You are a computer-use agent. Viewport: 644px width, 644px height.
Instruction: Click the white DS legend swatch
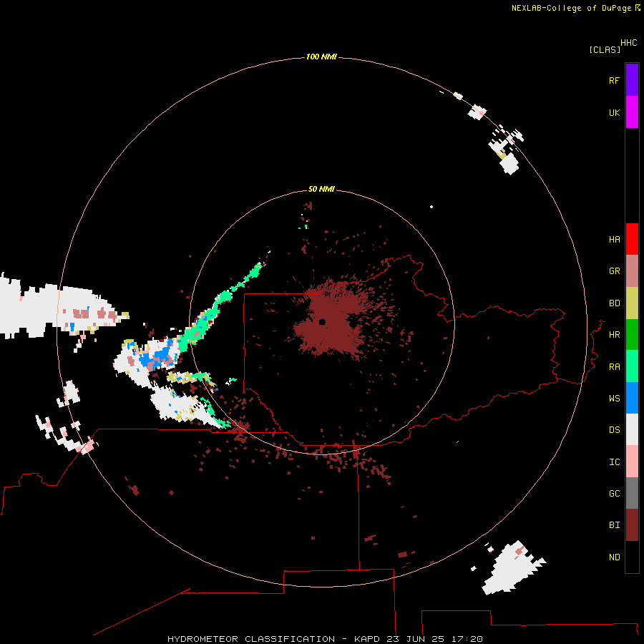tap(632, 429)
